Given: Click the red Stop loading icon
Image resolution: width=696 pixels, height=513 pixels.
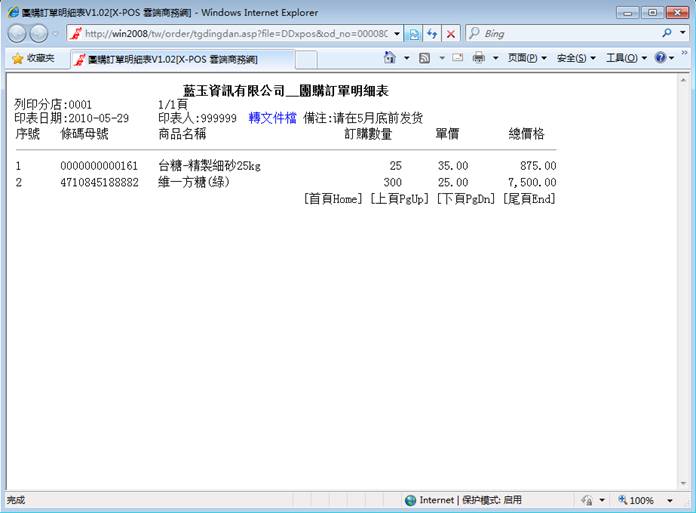Looking at the screenshot, I should (x=451, y=33).
